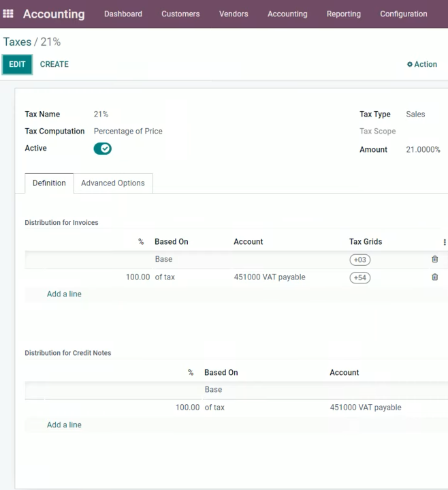Screen dimensions: 448x490
Task: Click the Distribution for Invoices heading
Action: pyautogui.click(x=61, y=222)
